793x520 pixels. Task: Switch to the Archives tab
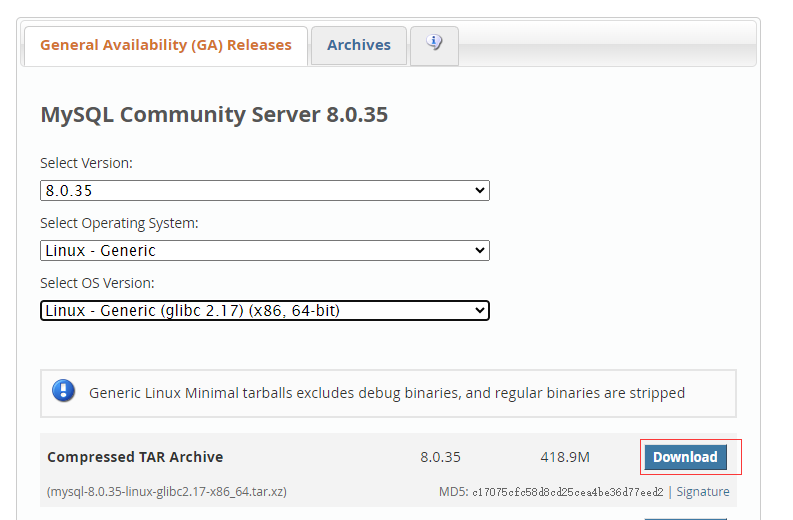tap(359, 45)
